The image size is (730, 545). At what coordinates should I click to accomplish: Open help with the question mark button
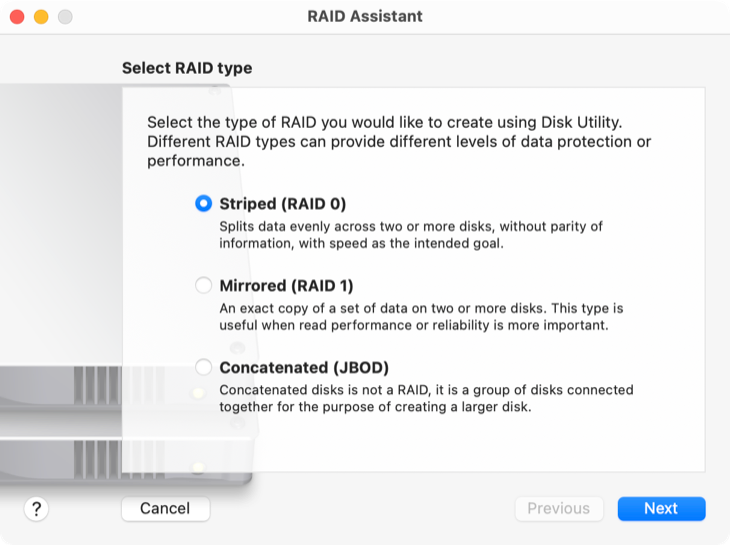click(x=36, y=509)
